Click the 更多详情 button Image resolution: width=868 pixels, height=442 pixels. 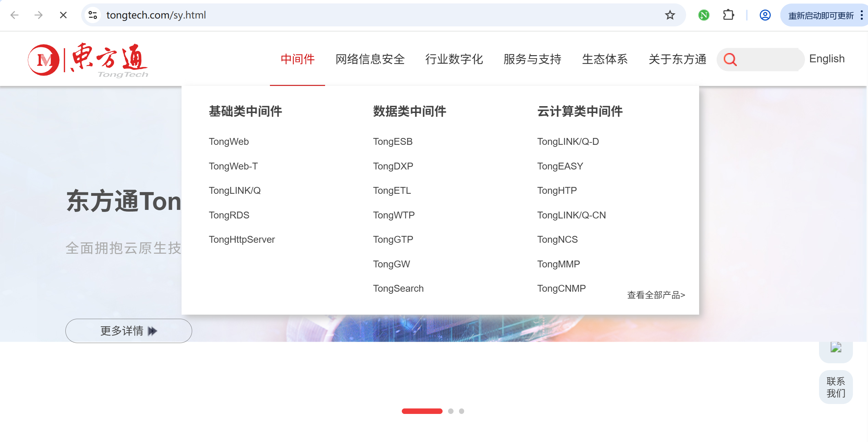(129, 331)
